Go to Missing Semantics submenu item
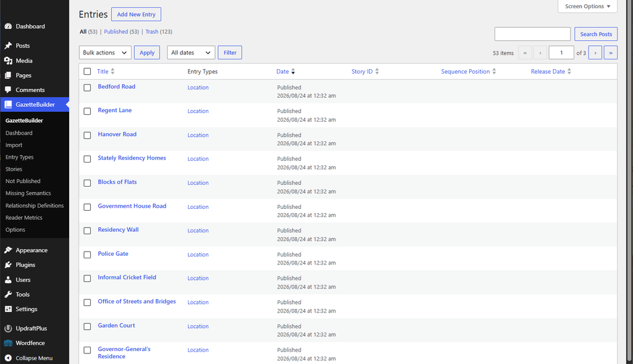The image size is (633, 364). tap(28, 193)
